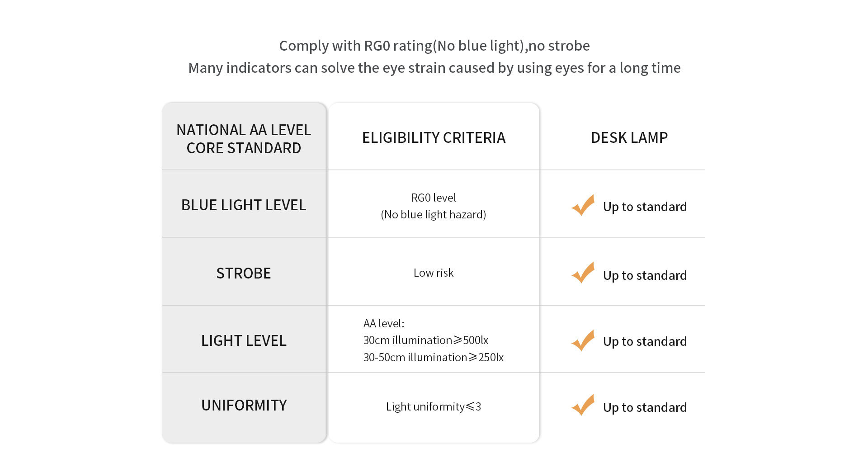The image size is (868, 472).
Task: Click the Light Level row orange checkmark
Action: pos(583,340)
